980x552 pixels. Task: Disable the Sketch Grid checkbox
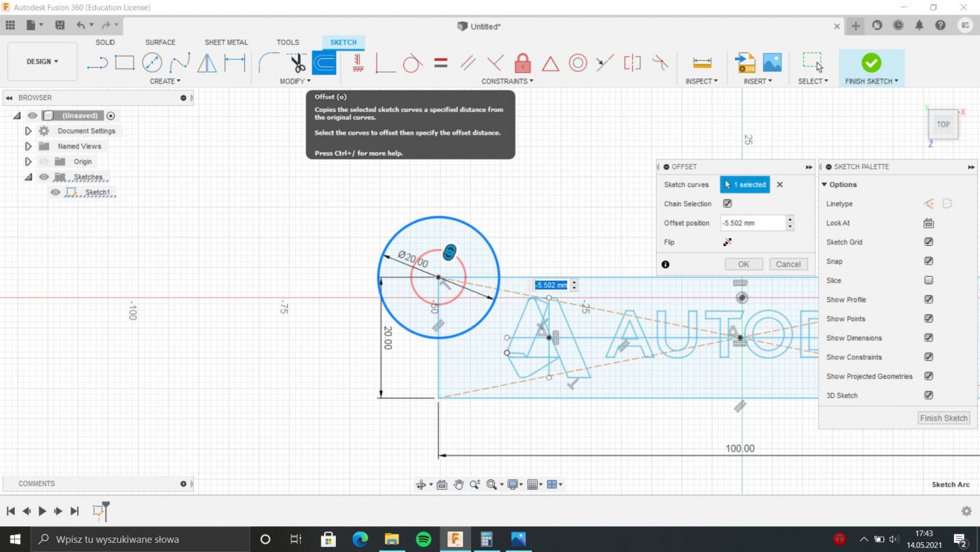(x=928, y=242)
